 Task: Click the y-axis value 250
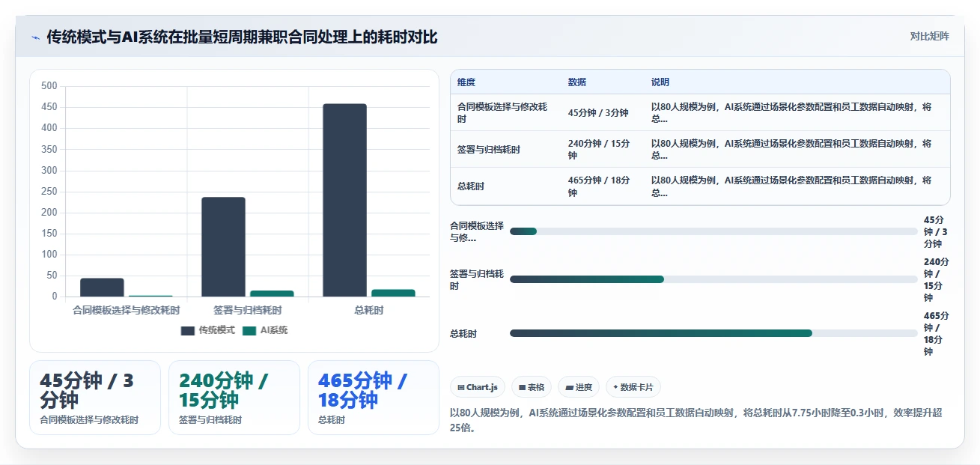[x=49, y=191]
